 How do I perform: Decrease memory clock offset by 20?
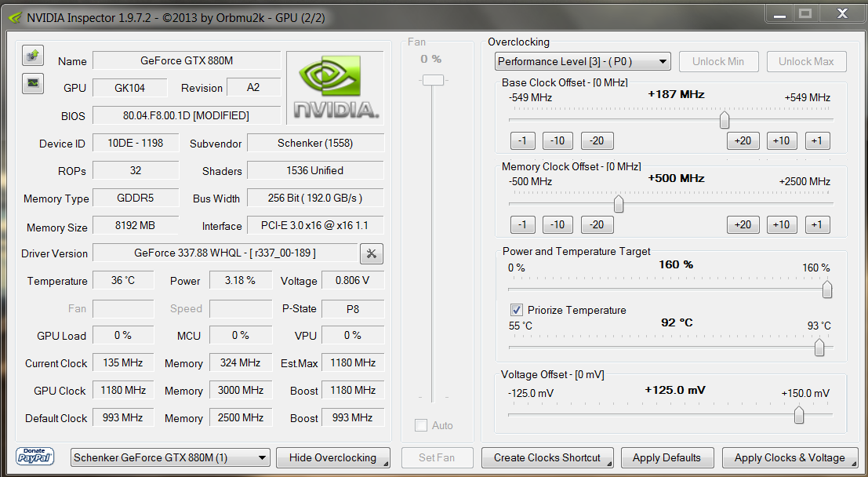pos(597,224)
